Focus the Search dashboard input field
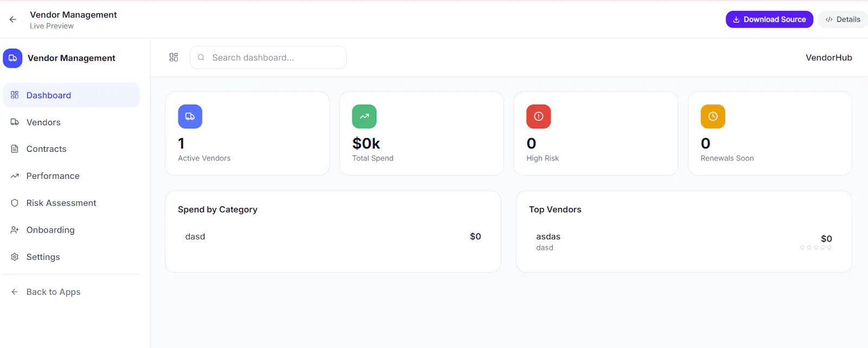868x348 pixels. pyautogui.click(x=268, y=57)
